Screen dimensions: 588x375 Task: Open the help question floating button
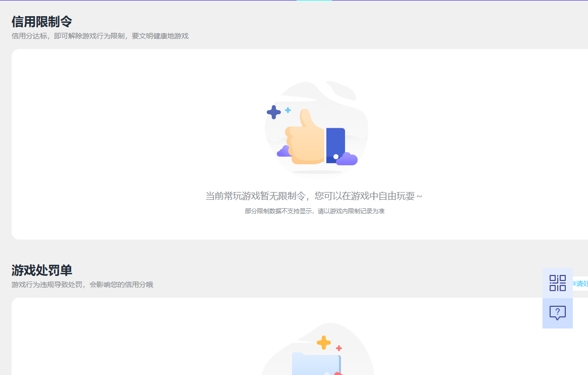point(557,313)
